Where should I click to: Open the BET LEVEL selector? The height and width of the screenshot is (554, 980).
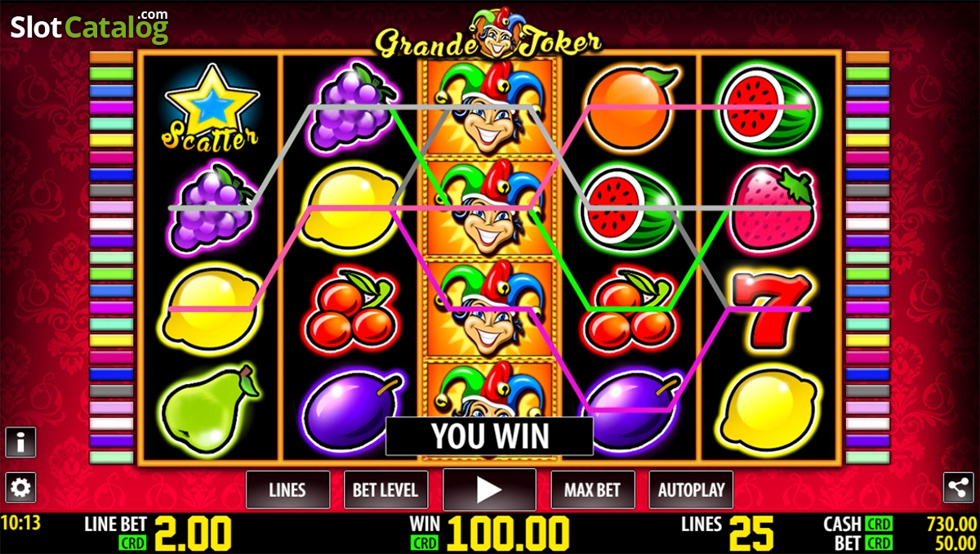click(385, 489)
